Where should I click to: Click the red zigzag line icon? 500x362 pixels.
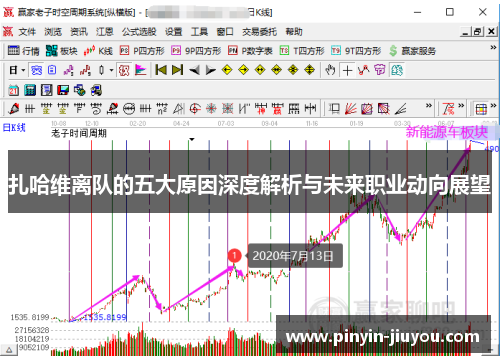coord(364,70)
